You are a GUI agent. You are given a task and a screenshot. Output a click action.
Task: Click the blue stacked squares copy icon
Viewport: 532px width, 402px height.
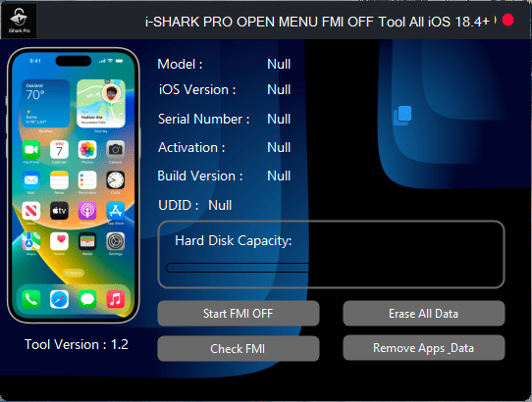(402, 116)
